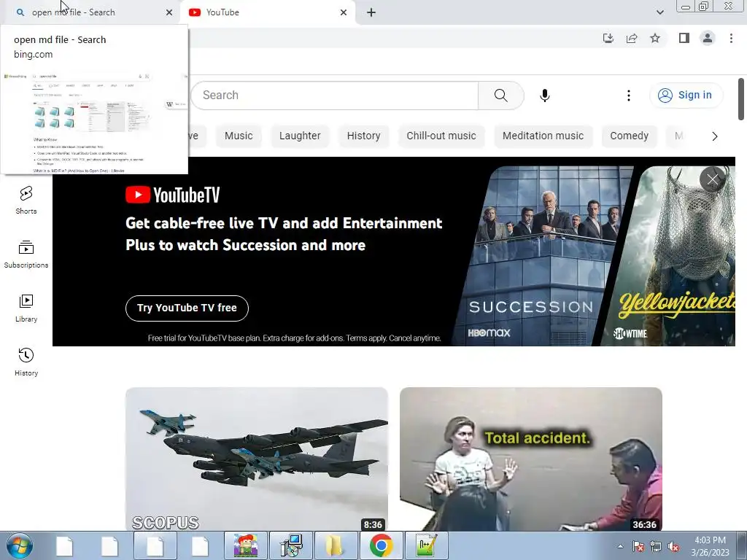Select the Chill-out music chip
The height and width of the screenshot is (560, 747).
coord(441,136)
